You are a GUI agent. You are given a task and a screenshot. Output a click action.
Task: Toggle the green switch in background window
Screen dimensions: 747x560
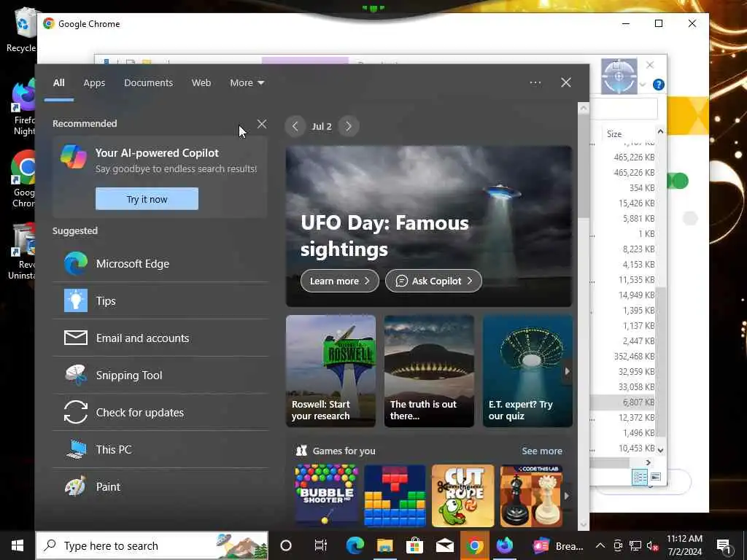pyautogui.click(x=678, y=181)
